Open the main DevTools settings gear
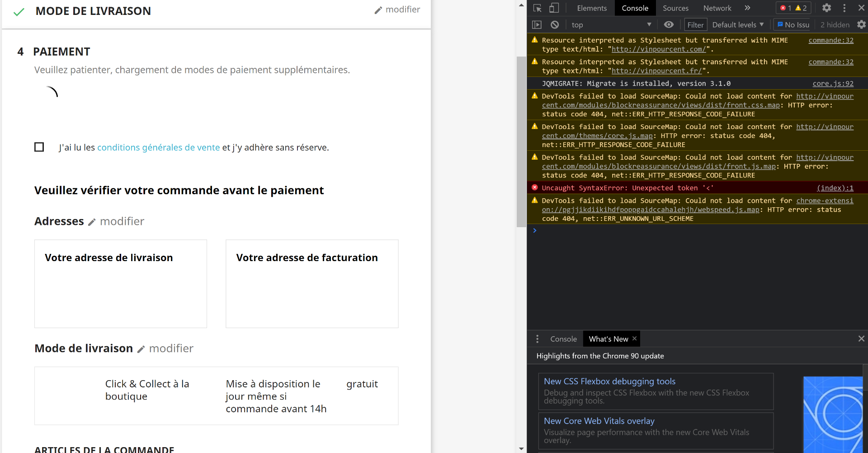 click(826, 8)
